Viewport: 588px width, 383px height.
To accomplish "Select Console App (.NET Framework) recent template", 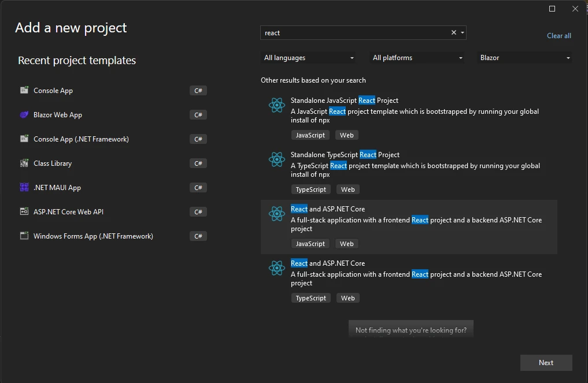I will tap(81, 139).
